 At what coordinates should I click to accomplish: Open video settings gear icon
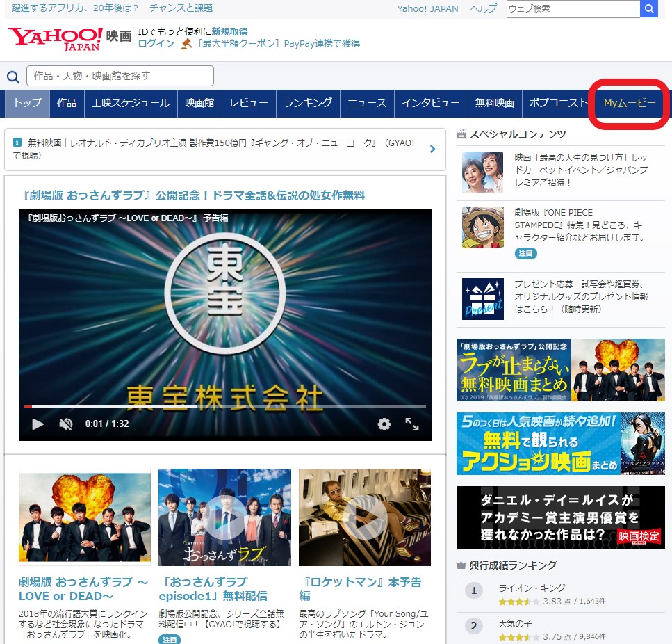(x=384, y=424)
